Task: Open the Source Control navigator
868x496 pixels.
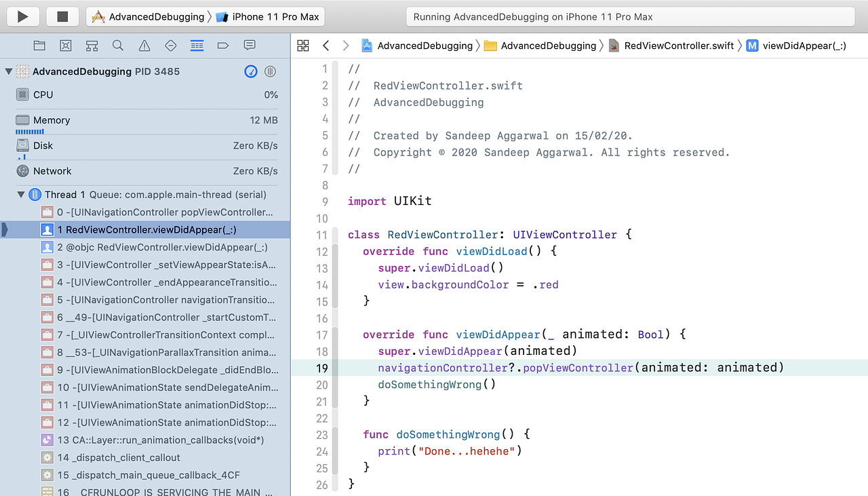Action: pos(65,45)
